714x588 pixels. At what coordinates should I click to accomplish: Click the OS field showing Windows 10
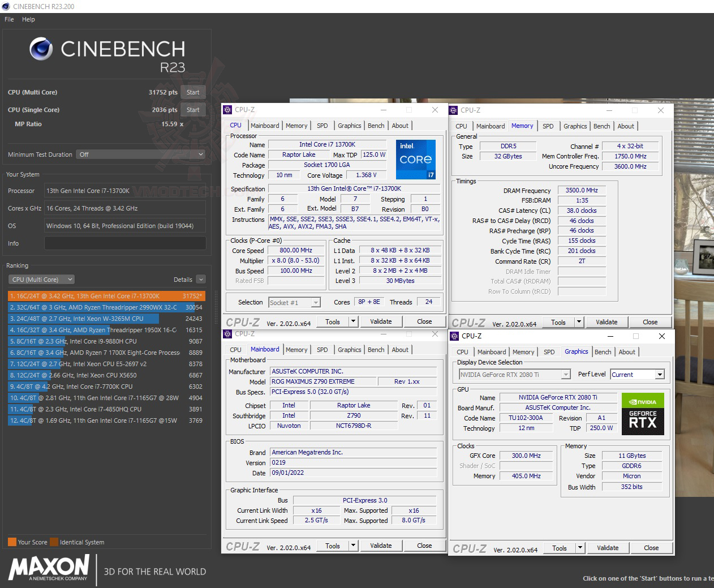click(x=125, y=226)
